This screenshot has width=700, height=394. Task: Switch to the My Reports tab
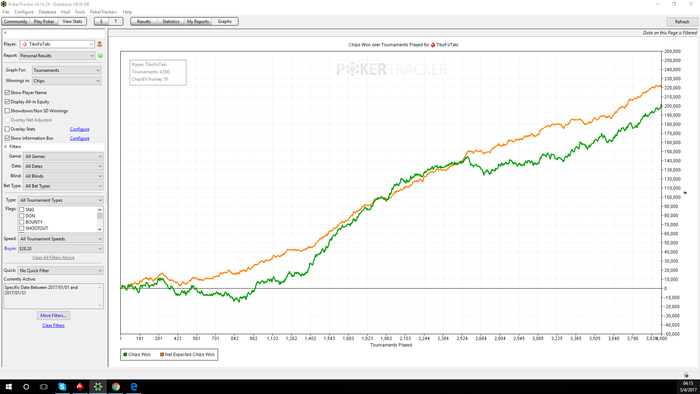(x=198, y=21)
